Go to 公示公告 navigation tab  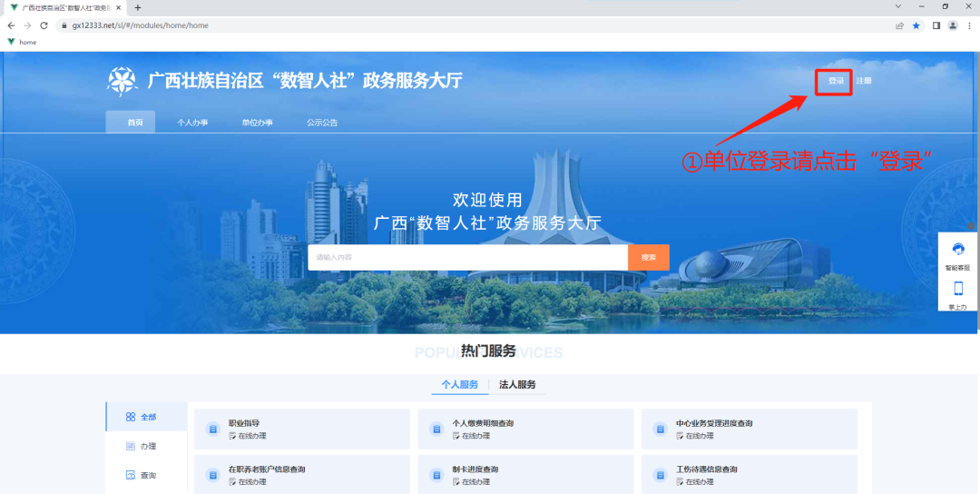(x=322, y=123)
